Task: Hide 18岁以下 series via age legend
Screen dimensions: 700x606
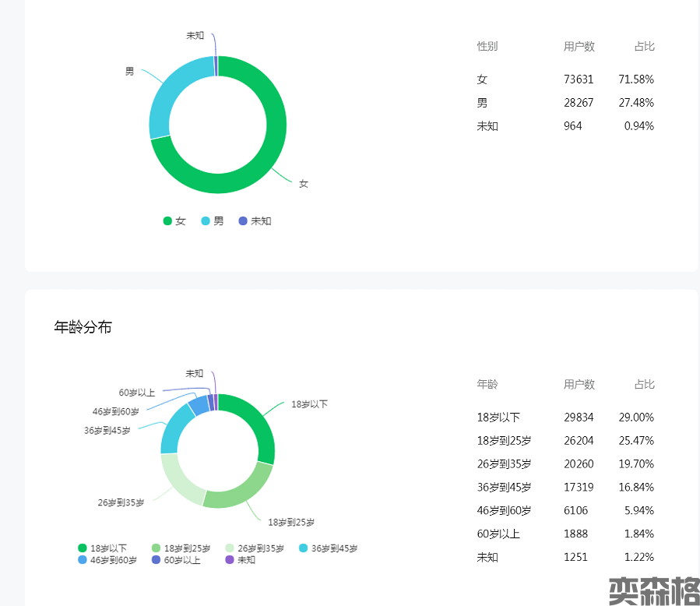Action: point(102,548)
